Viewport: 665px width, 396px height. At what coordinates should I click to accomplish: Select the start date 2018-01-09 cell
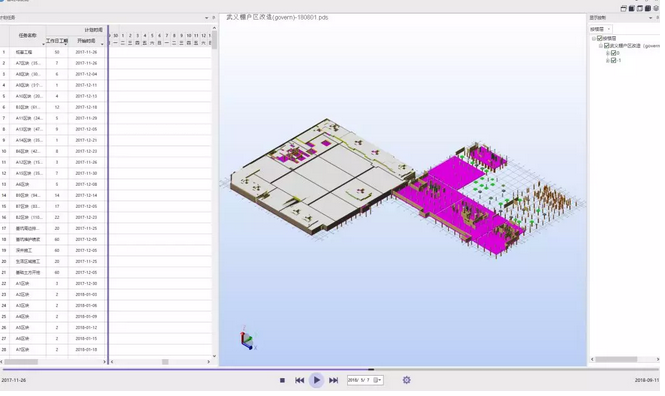[x=86, y=317]
